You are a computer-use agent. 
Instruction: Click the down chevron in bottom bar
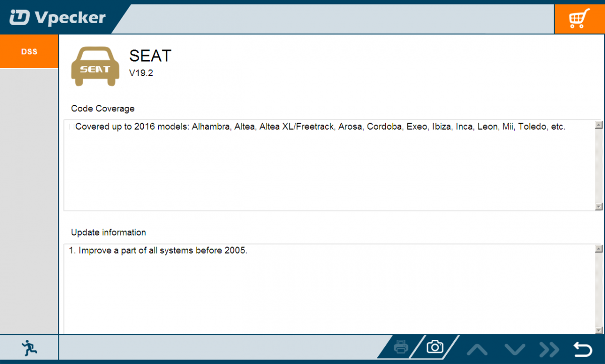point(515,349)
